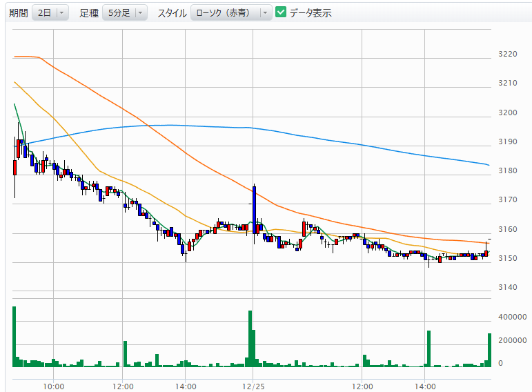Viewport: 532px width, 392px height.
Task: Click the largest volume bar at chart start
Action: (14, 336)
